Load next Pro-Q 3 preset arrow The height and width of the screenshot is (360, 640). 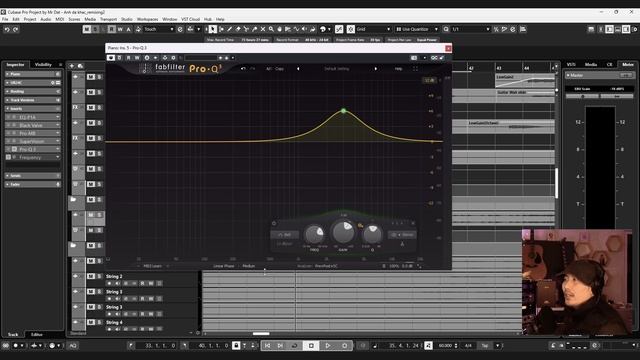[x=376, y=69]
